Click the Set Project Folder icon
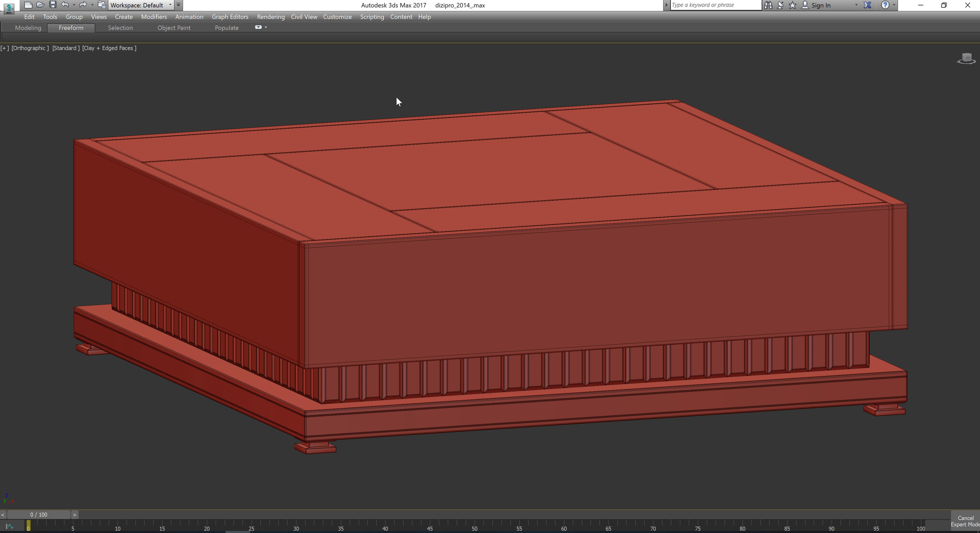This screenshot has width=980, height=533. (102, 5)
